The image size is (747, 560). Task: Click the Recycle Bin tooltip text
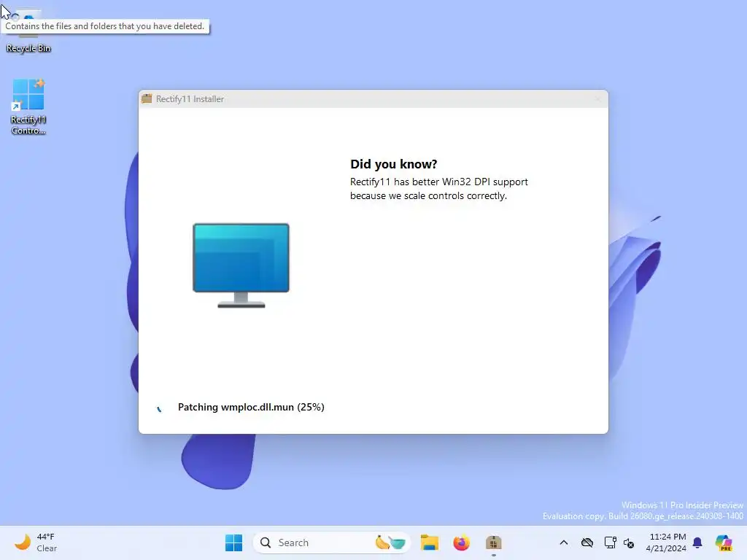point(105,26)
